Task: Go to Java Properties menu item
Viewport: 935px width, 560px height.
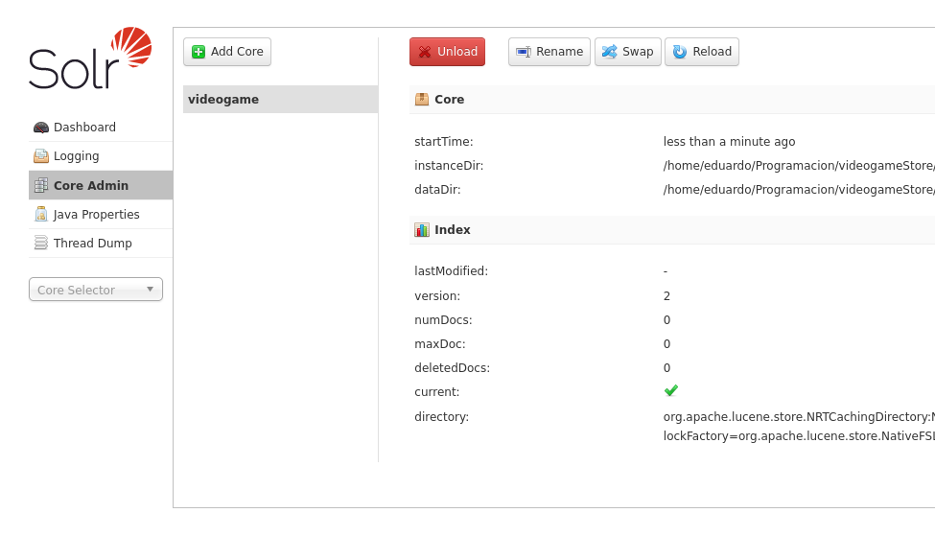Action: (x=96, y=215)
